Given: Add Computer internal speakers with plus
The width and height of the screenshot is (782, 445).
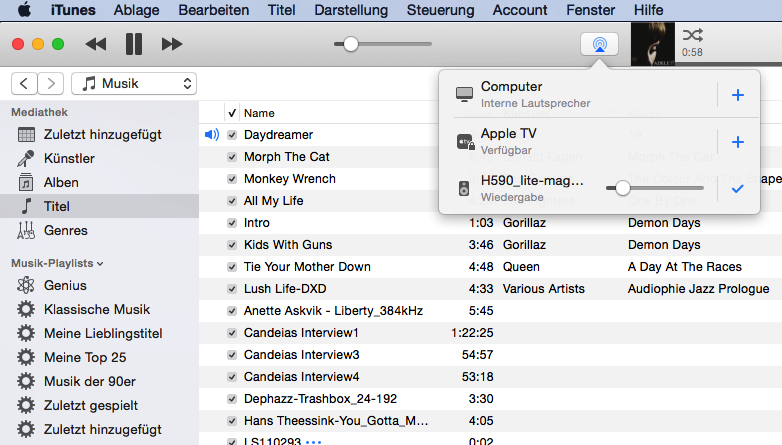Looking at the screenshot, I should pyautogui.click(x=738, y=95).
